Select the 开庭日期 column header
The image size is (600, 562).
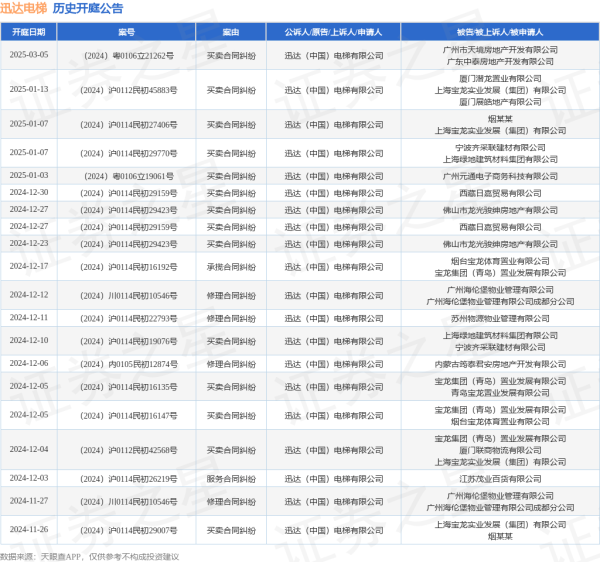pyautogui.click(x=29, y=32)
